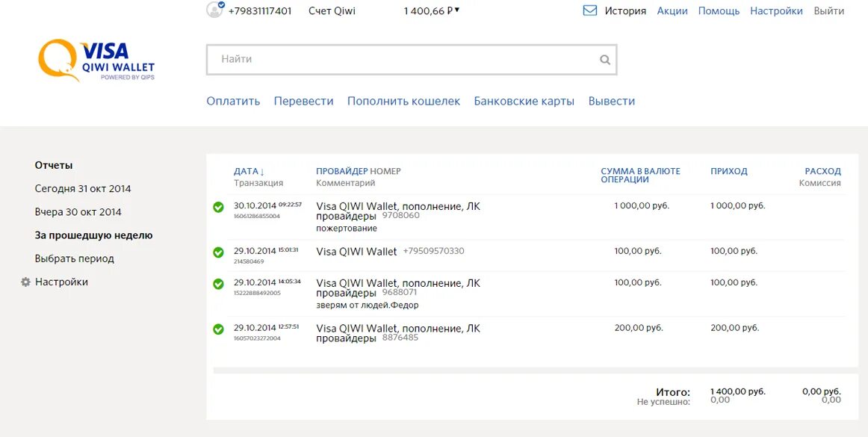This screenshot has height=437, width=868.
Task: Click СУММА В ВАЛЮТЕ ОПЕРАЦИИ column header
Action: (x=640, y=175)
